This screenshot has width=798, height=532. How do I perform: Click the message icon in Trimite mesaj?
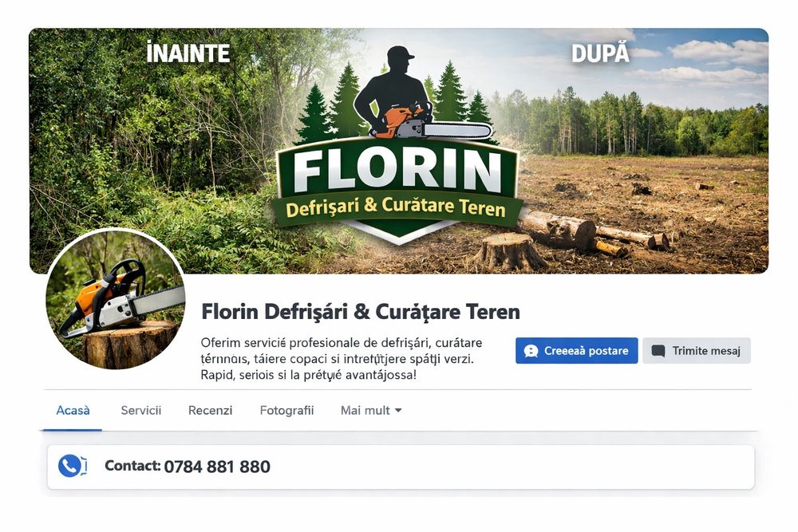658,351
